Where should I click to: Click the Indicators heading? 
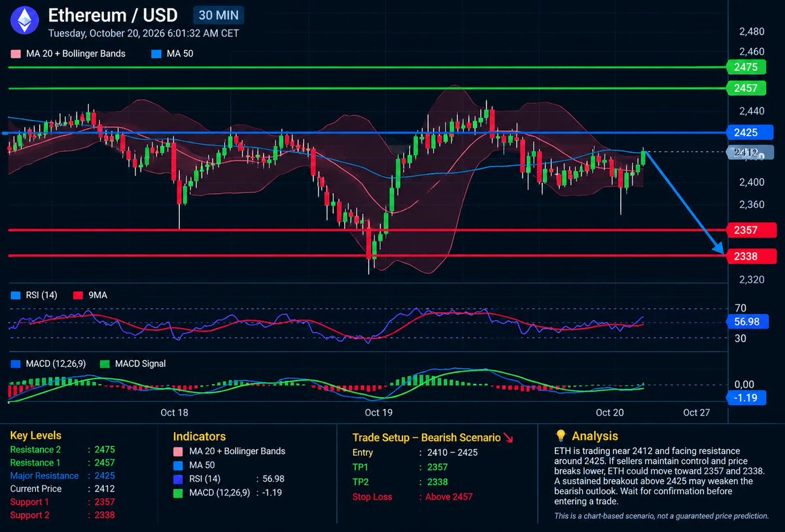click(200, 436)
